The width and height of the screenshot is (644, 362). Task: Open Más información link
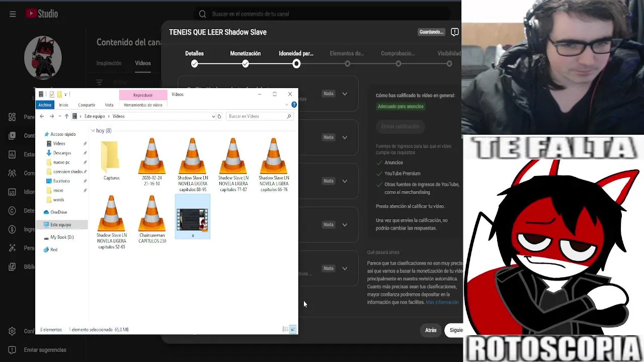coord(442,302)
